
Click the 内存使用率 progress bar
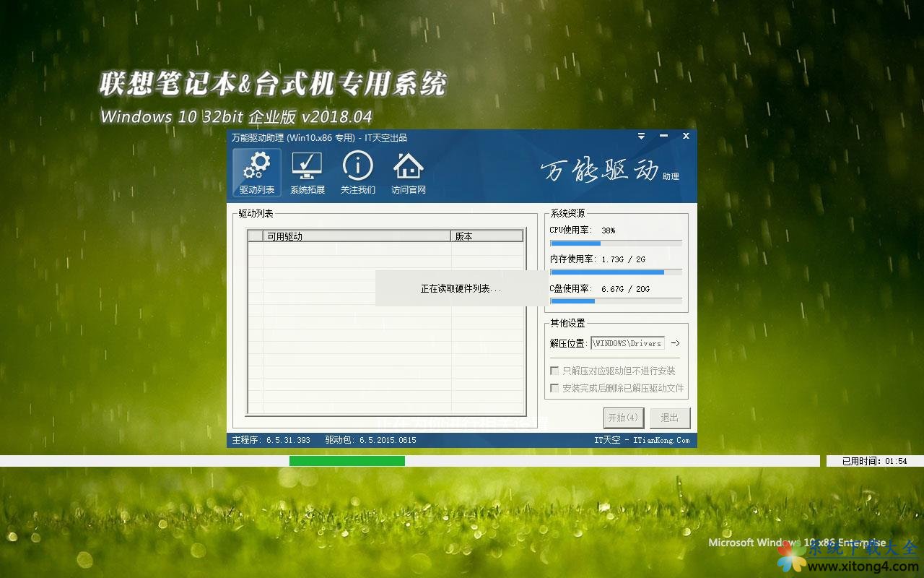(616, 272)
